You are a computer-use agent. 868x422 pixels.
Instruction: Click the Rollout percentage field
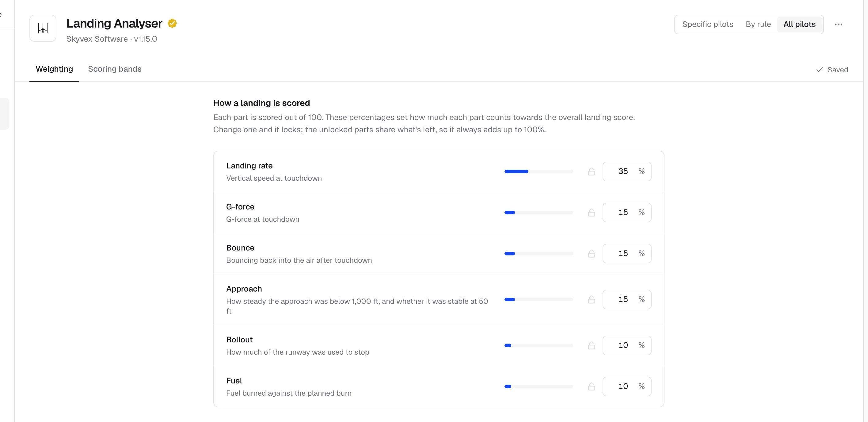pyautogui.click(x=627, y=345)
